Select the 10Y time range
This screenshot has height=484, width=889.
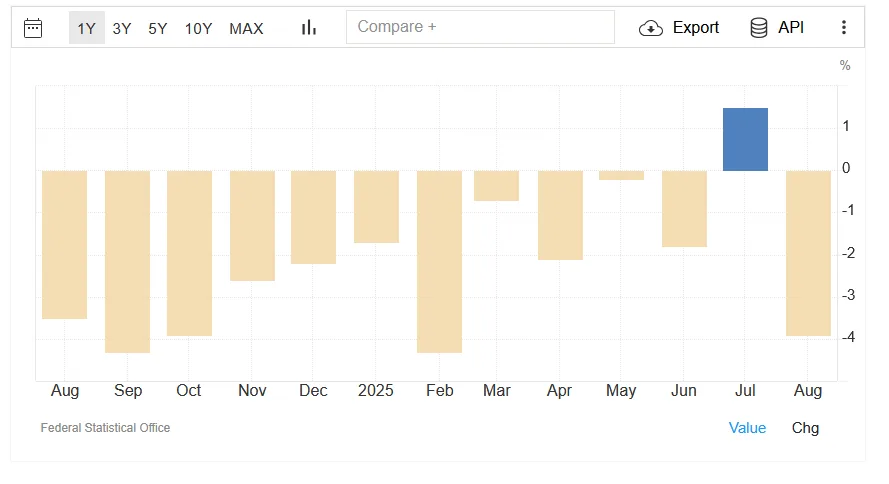(x=198, y=28)
